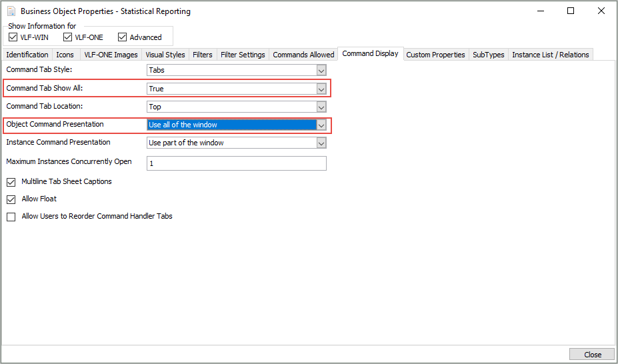Open the Icons tab
The image size is (618, 364).
click(x=65, y=55)
